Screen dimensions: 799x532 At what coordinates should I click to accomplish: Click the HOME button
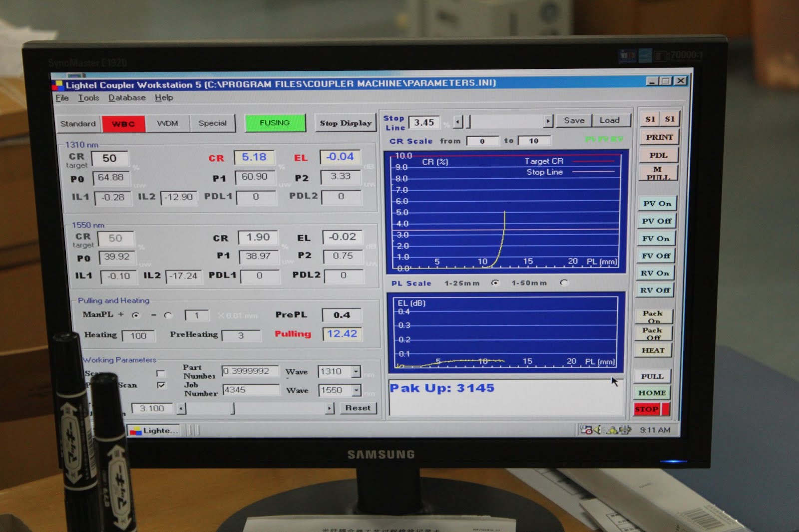[652, 393]
